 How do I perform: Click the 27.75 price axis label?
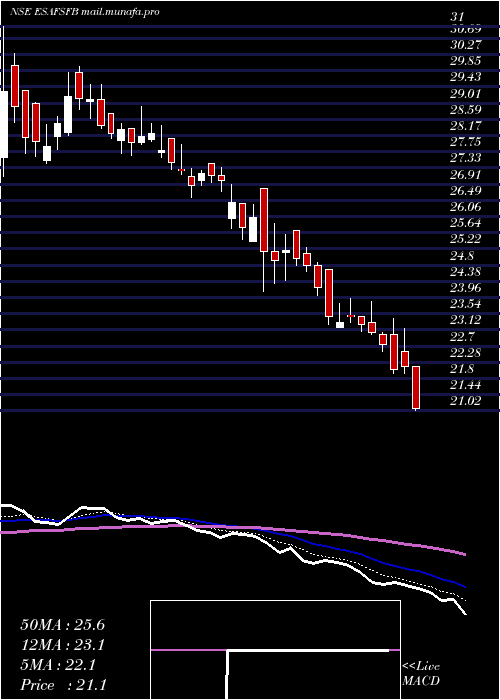click(466, 142)
